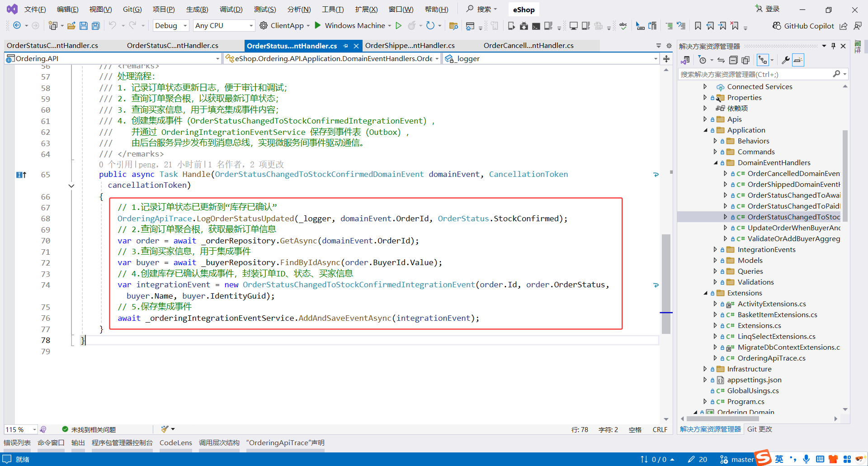The height and width of the screenshot is (466, 868).
Task: Click the Save All icon
Action: click(95, 26)
